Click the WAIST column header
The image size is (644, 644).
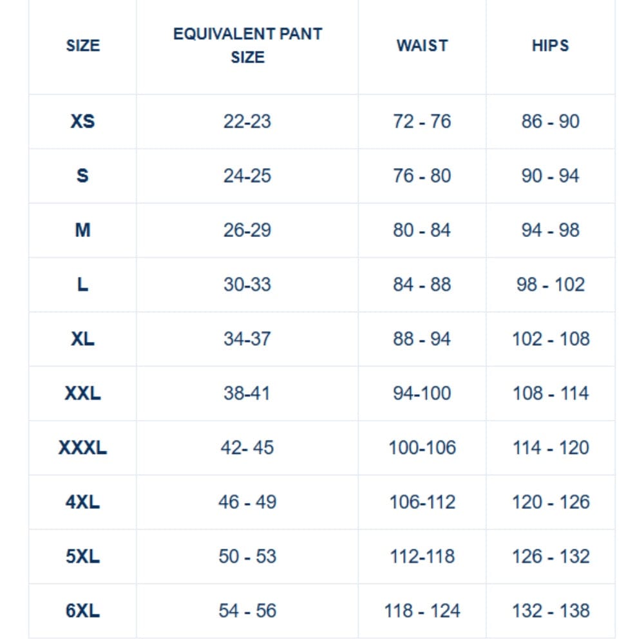pos(422,46)
